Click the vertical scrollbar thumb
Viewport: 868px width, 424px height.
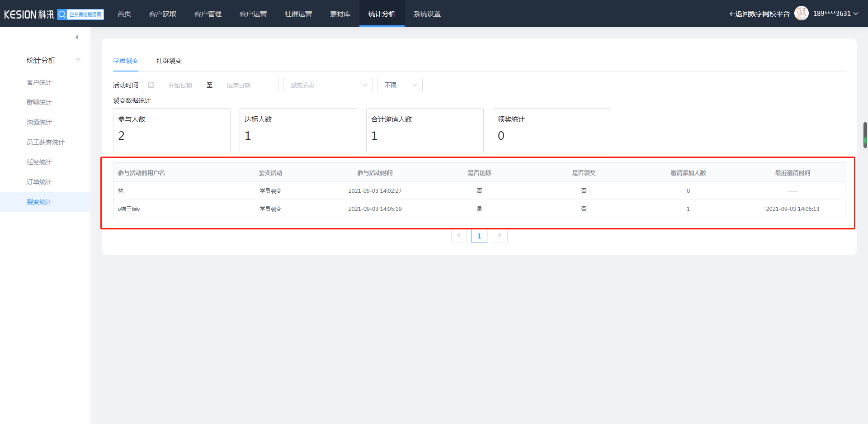(x=865, y=135)
